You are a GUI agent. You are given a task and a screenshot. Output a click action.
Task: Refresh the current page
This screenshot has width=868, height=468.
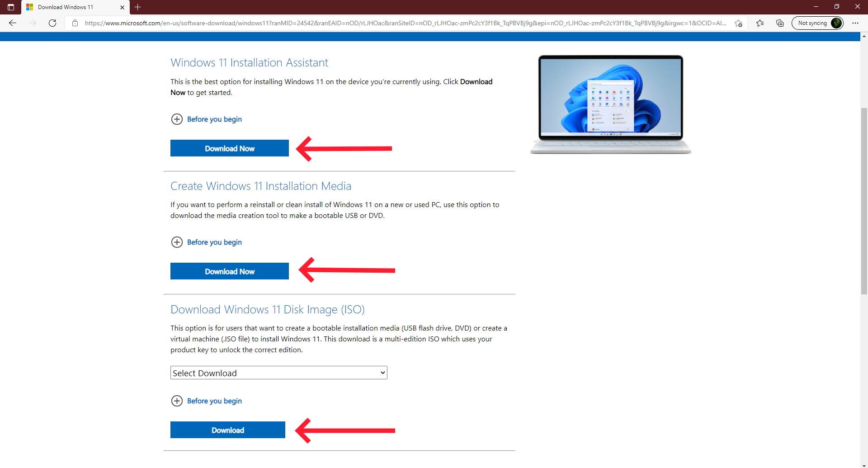[x=52, y=23]
